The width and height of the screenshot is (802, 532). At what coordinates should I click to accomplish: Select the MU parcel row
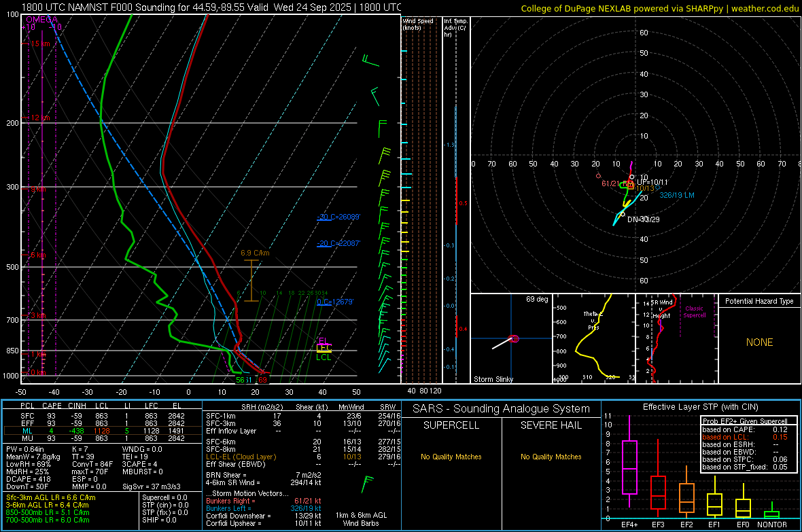pyautogui.click(x=103, y=438)
